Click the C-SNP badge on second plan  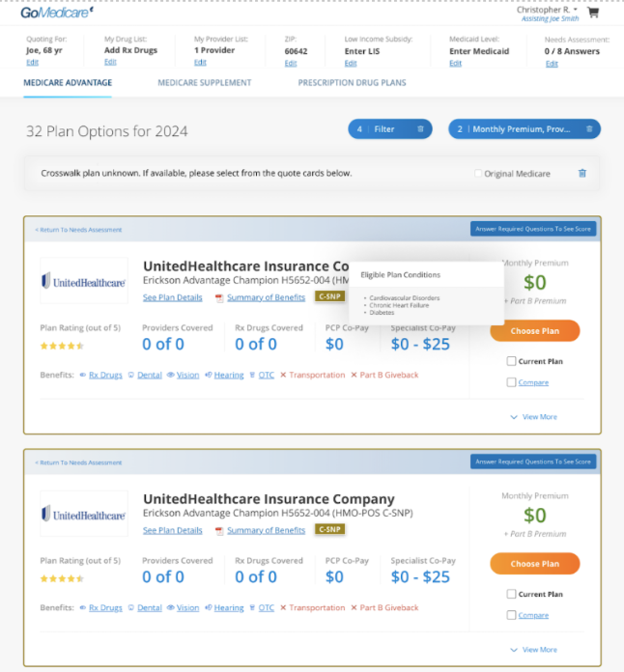pos(329,529)
